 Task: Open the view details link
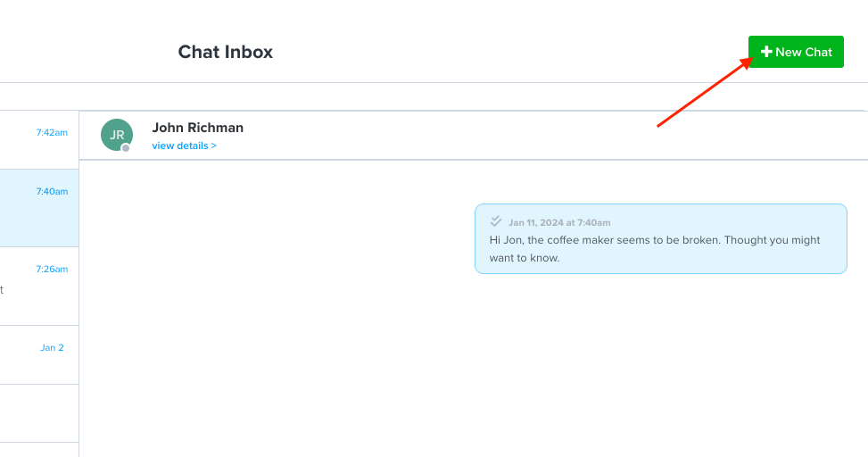coord(184,145)
